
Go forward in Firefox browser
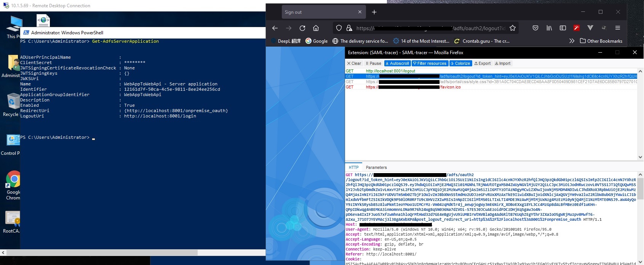click(x=289, y=28)
